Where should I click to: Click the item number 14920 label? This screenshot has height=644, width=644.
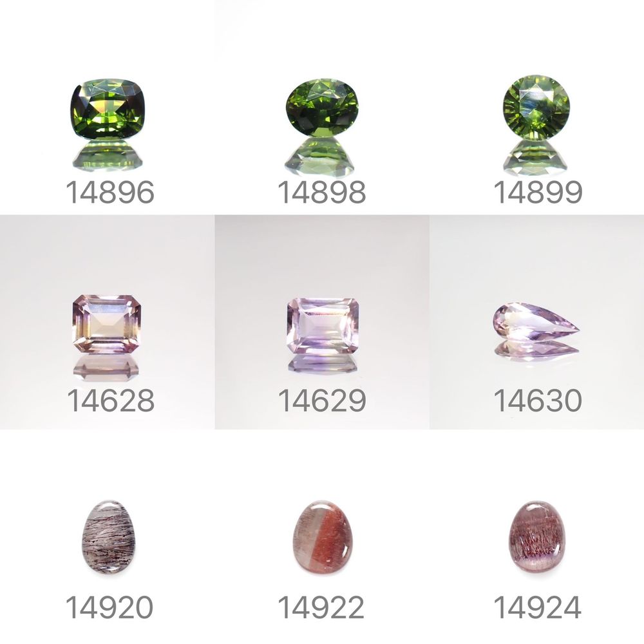tap(109, 607)
